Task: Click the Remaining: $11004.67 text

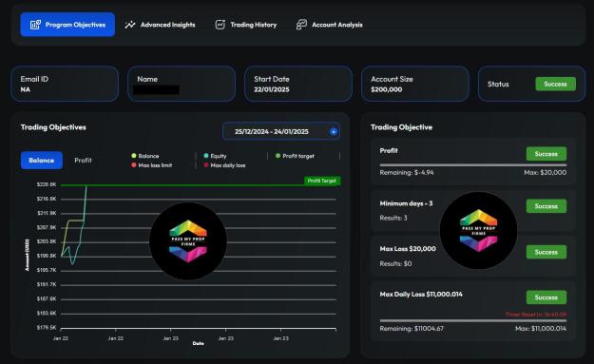Action: coord(412,329)
